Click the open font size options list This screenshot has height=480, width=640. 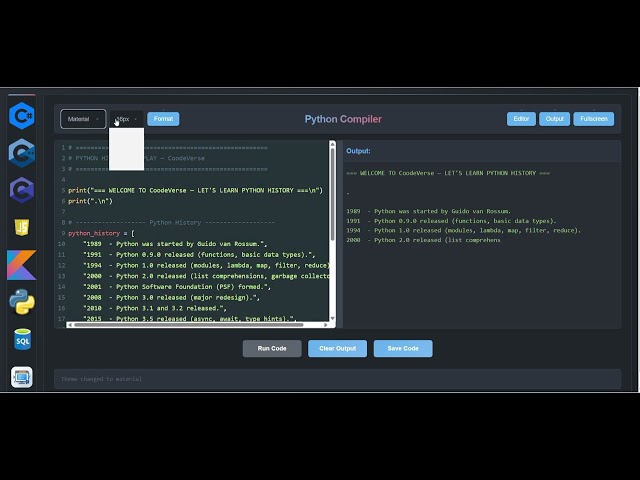(126, 148)
